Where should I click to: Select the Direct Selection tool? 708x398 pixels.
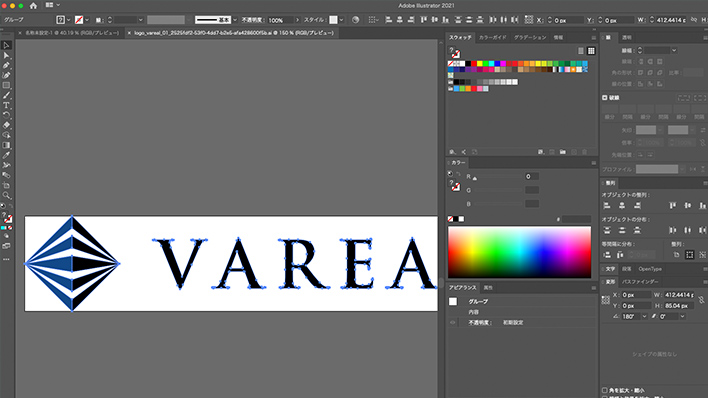pos(6,55)
